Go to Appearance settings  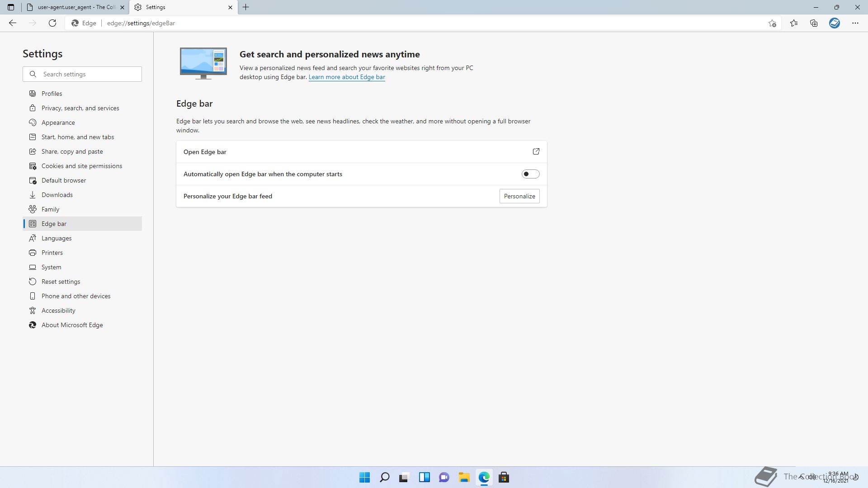pos(82,122)
